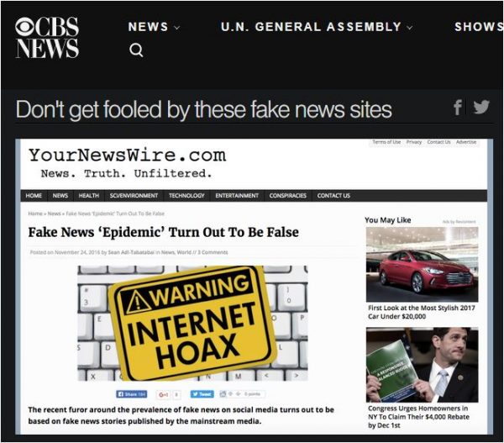Select the CONSPIRACIES tab in the navbar

287,196
